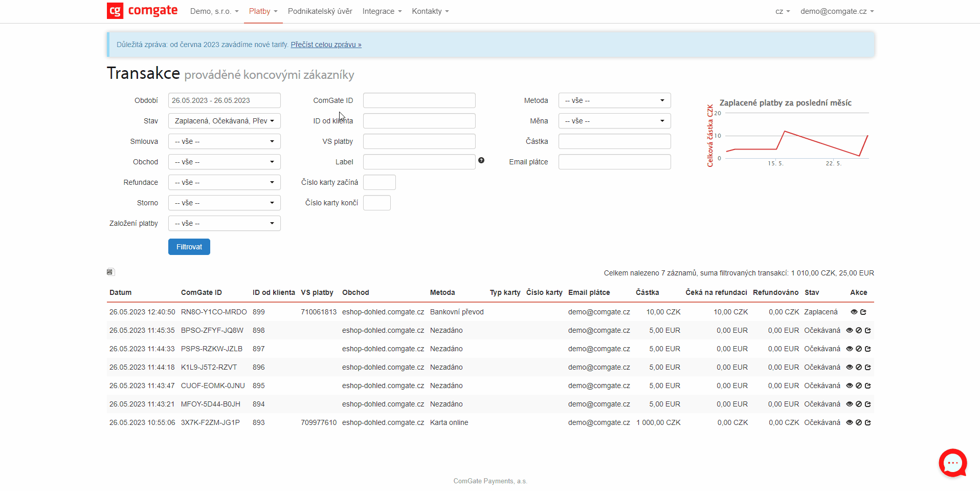Open the Demo, s.r.o. menu

coord(214,11)
